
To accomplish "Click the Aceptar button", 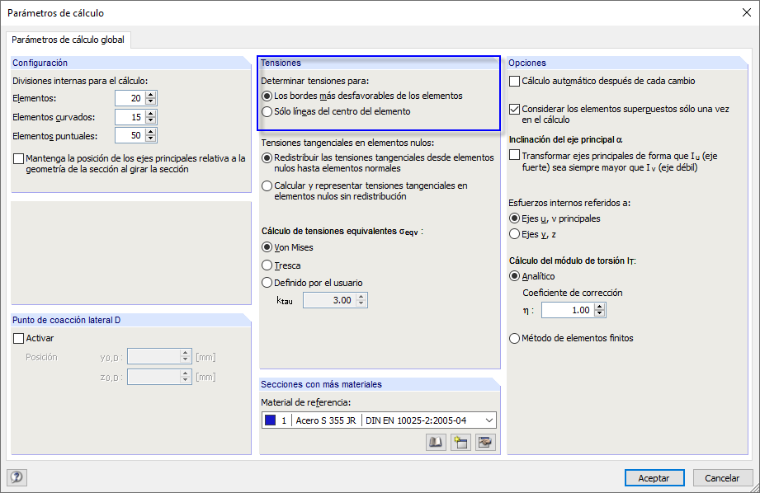I will pos(654,478).
